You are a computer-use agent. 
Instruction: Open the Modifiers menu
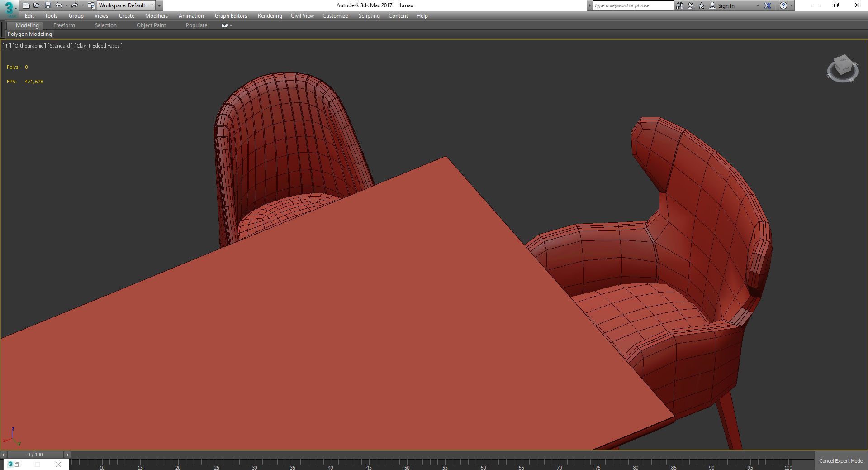pos(157,16)
